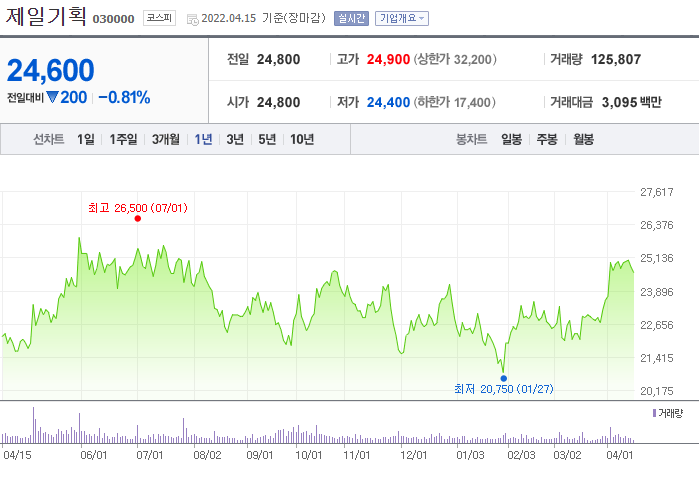Click the 거래량 value 125,807
This screenshot has height=483, width=699.
616,59
